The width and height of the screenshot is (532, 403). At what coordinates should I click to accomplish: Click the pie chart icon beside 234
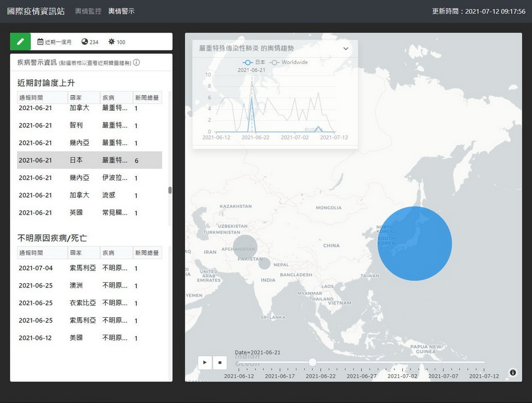tap(85, 42)
